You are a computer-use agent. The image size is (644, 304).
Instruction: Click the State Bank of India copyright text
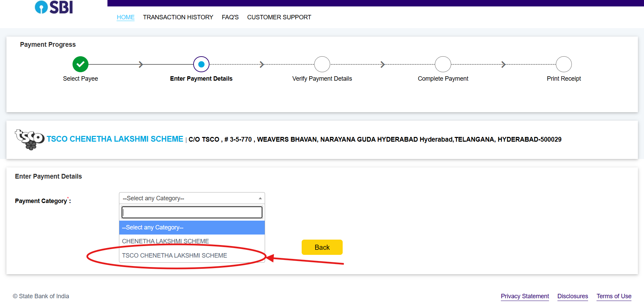tap(41, 296)
